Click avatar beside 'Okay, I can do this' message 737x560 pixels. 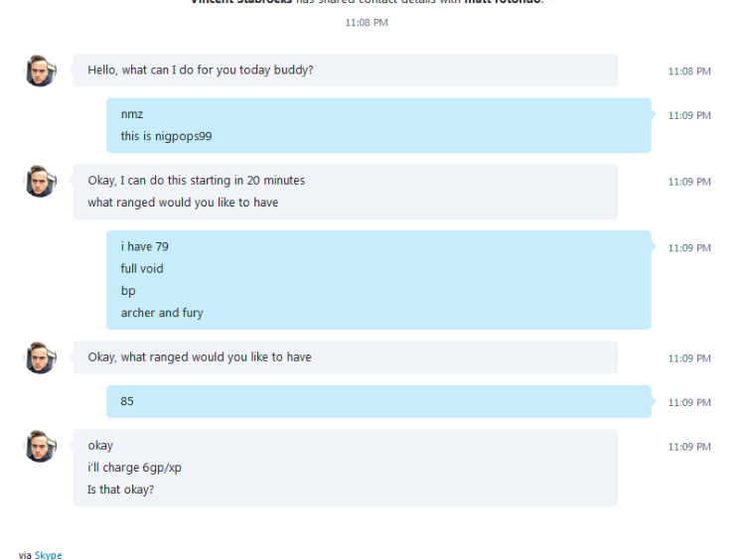click(41, 181)
